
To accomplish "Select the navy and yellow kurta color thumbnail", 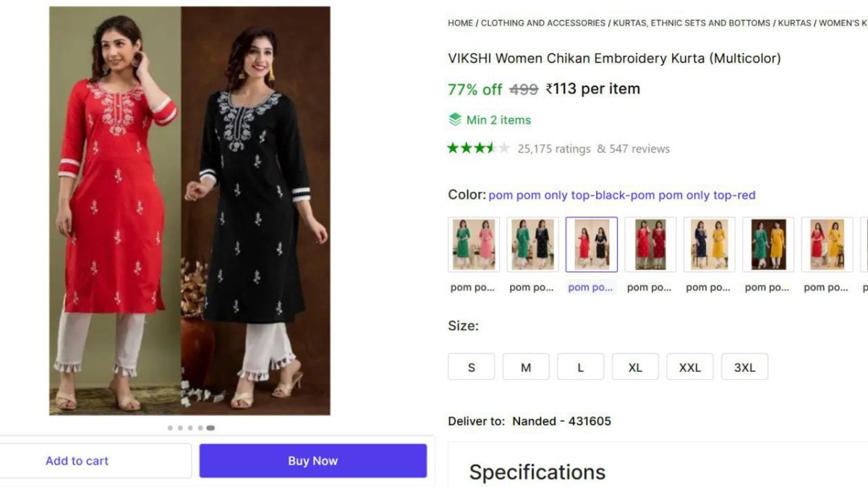I will pyautogui.click(x=709, y=244).
